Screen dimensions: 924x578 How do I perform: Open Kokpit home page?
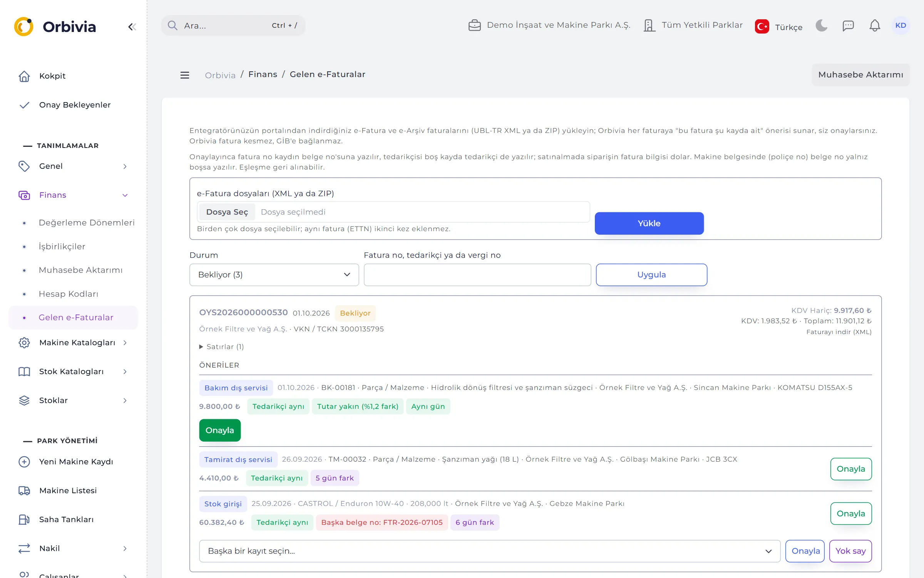pos(73,76)
